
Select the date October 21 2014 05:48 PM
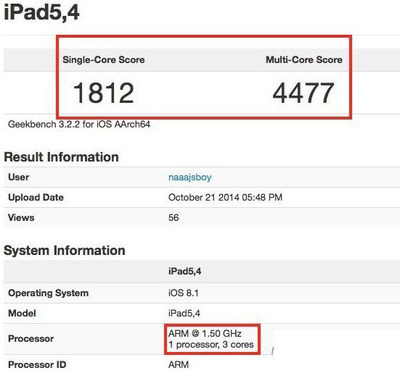click(x=225, y=197)
